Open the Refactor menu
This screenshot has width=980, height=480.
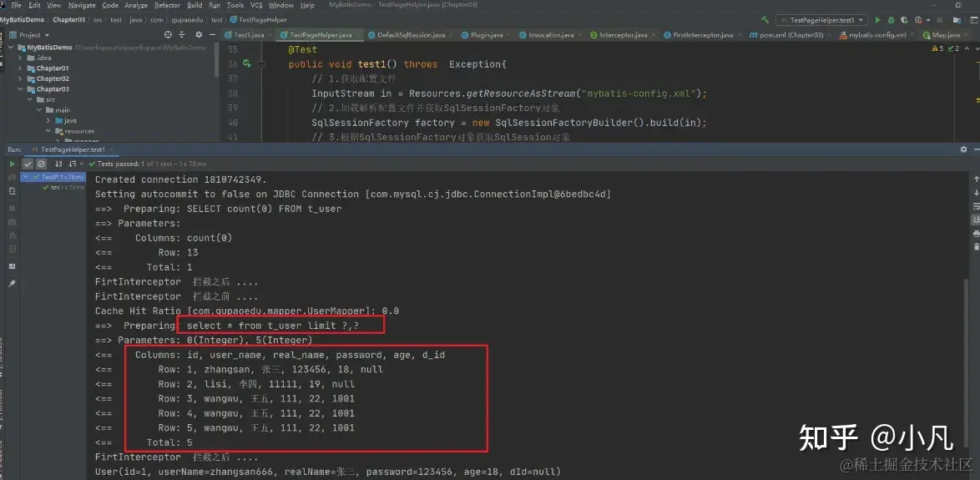click(x=167, y=5)
